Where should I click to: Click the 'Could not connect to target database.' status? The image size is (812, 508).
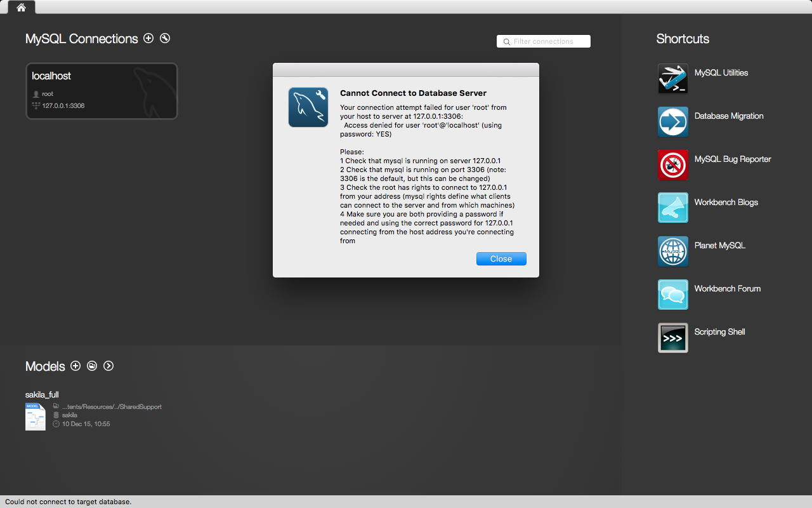[69, 502]
